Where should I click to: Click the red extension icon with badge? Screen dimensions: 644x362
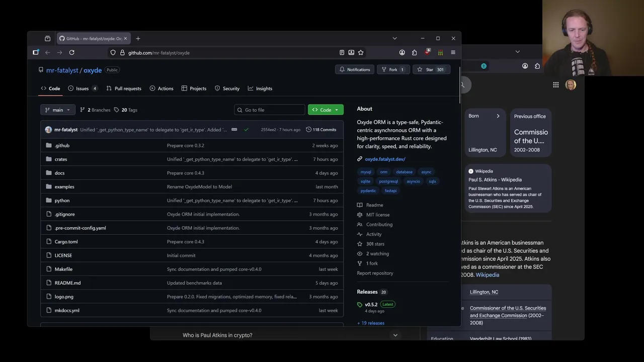(x=427, y=52)
